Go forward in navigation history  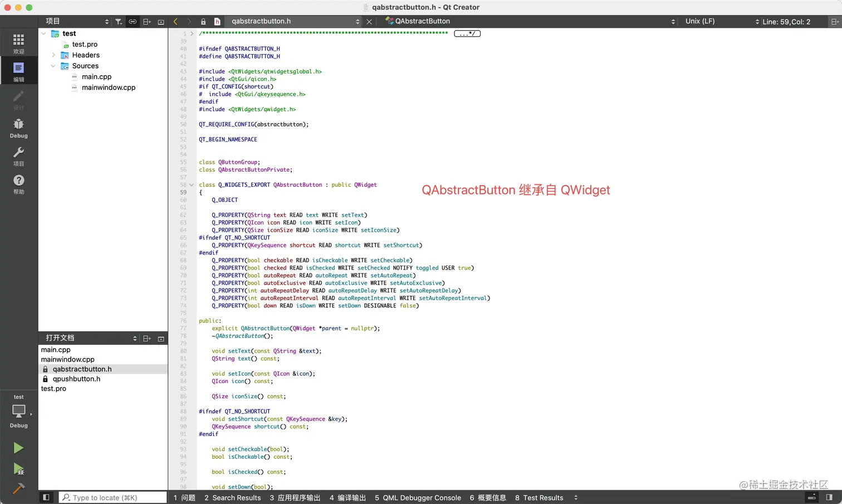click(189, 22)
